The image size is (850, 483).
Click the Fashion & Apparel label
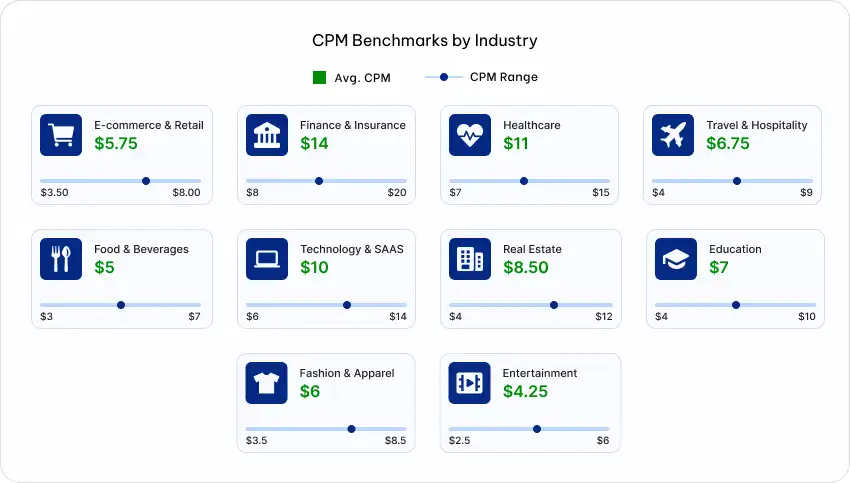[x=346, y=373]
